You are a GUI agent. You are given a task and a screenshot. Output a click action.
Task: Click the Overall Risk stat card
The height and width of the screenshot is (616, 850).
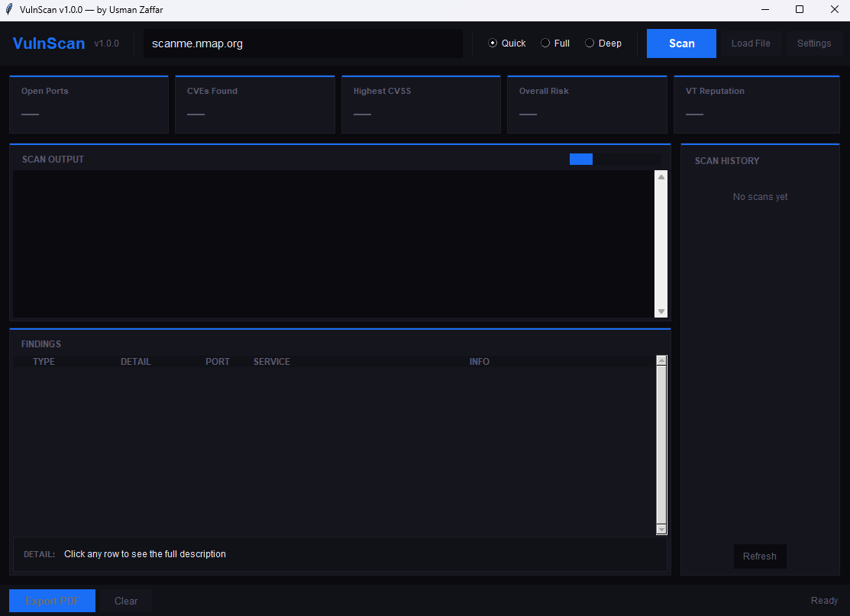(x=587, y=105)
